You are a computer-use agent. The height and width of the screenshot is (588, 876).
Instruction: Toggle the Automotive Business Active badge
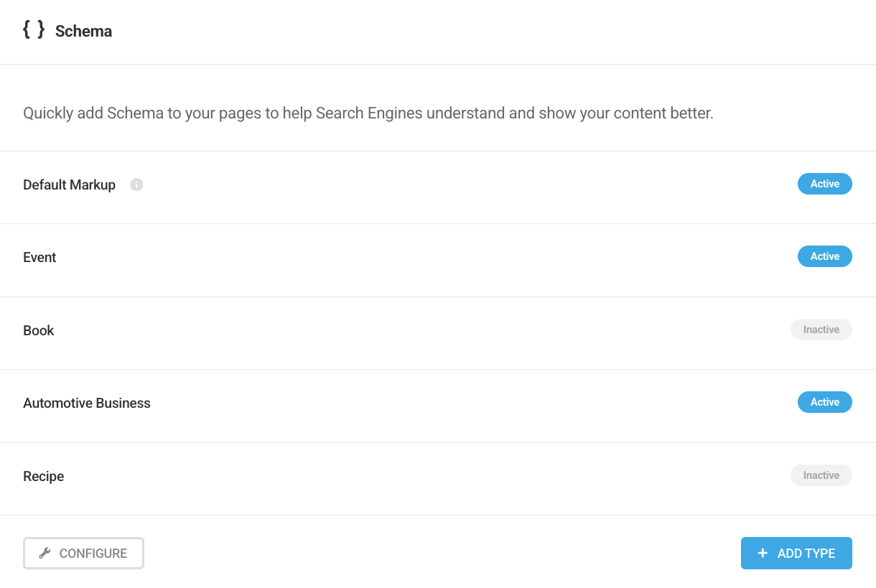coord(824,402)
